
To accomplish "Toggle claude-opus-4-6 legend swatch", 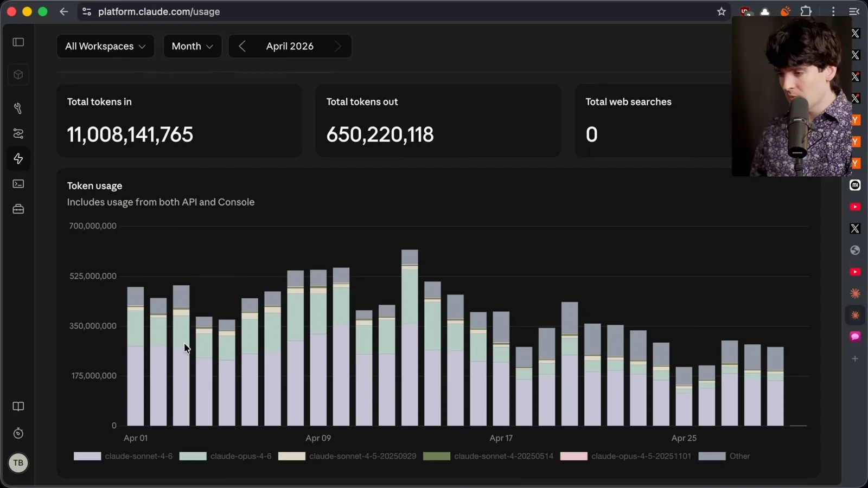I will click(193, 456).
